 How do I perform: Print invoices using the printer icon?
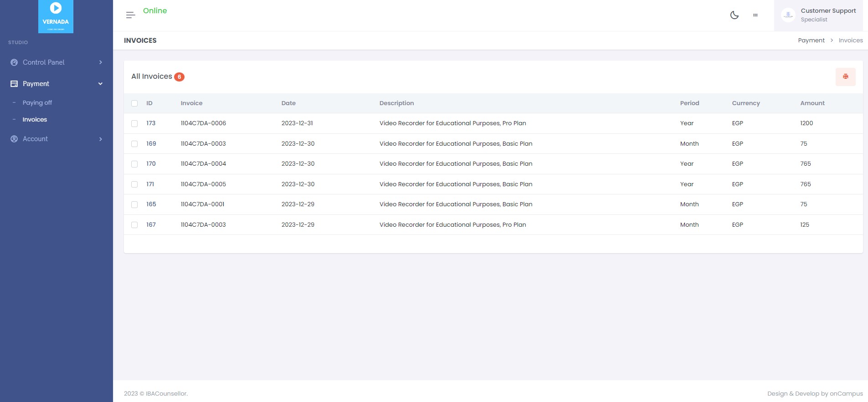[x=845, y=76]
